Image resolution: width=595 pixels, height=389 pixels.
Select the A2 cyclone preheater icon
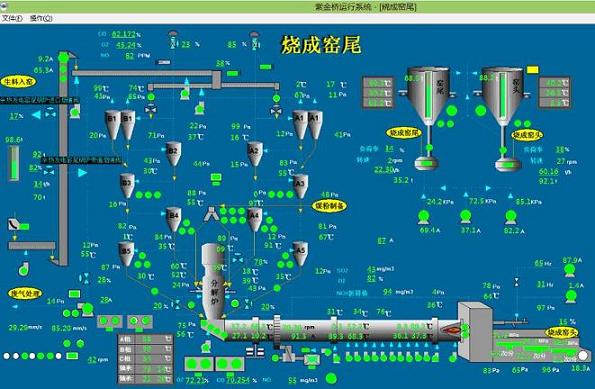pyautogui.click(x=255, y=154)
